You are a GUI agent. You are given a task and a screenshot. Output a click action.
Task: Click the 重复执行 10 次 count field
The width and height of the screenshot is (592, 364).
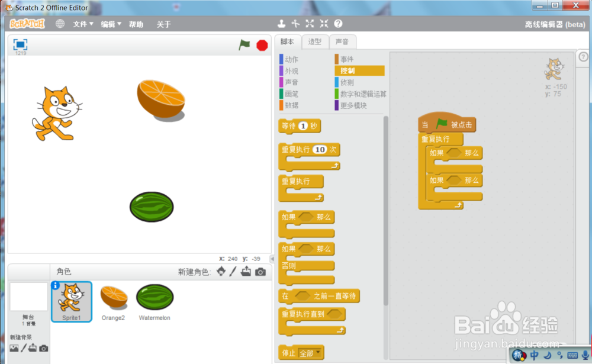[320, 150]
